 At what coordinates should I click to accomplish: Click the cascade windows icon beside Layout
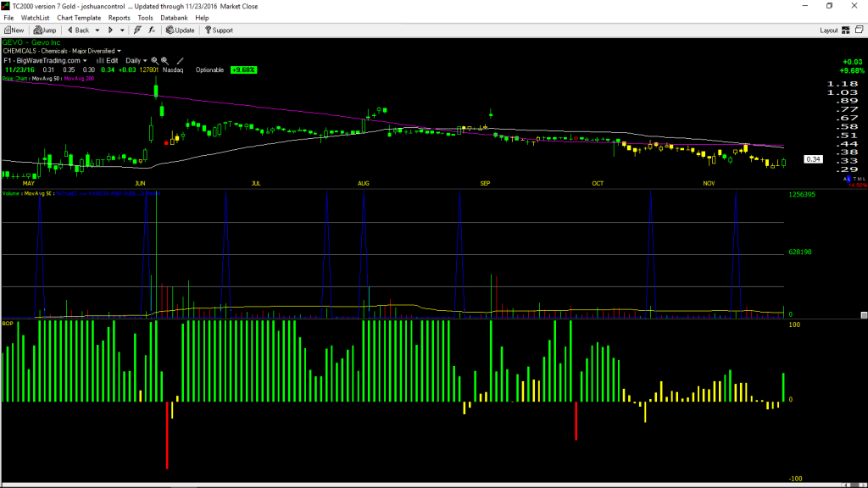[x=860, y=30]
